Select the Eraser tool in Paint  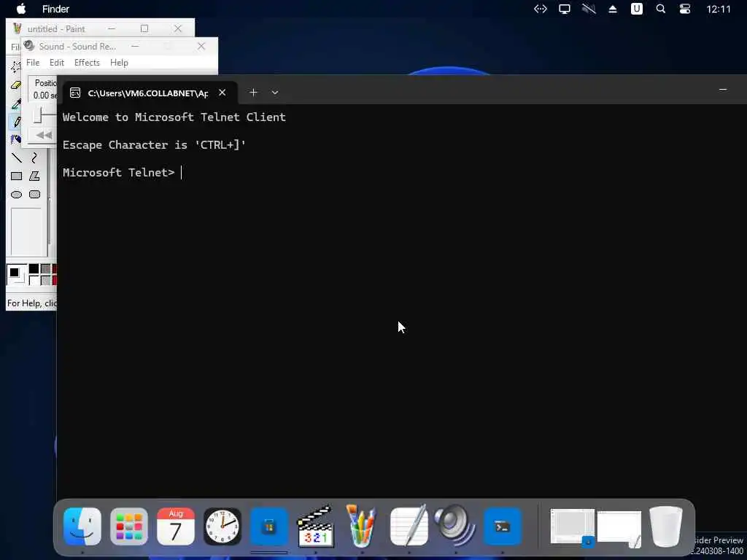click(x=16, y=85)
